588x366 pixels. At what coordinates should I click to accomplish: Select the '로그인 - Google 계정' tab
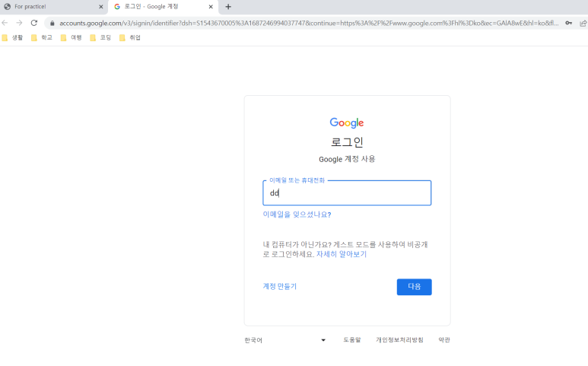point(163,7)
